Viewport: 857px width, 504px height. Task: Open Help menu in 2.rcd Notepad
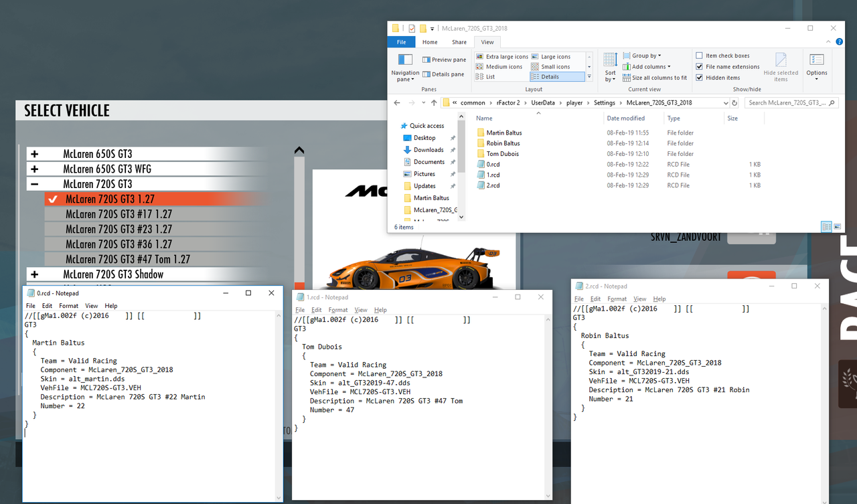click(659, 299)
